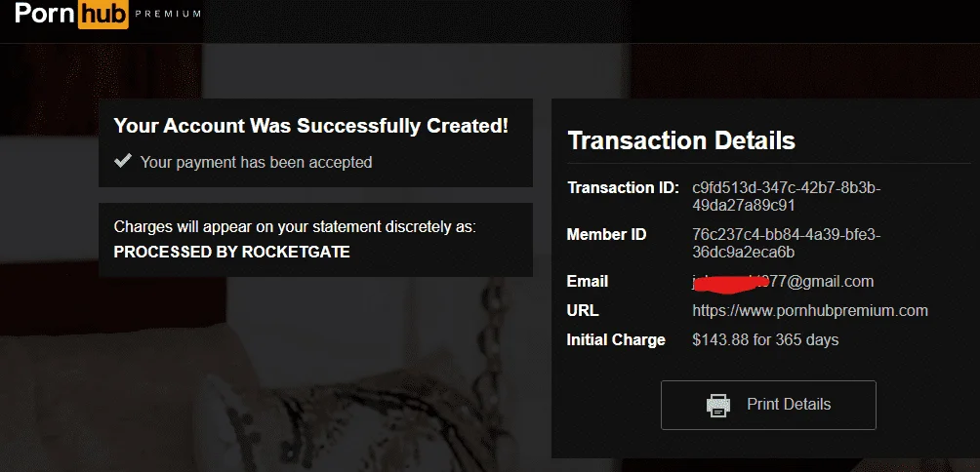Click the Pornhub Premium logo
The width and height of the screenshot is (980, 472).
(x=107, y=15)
